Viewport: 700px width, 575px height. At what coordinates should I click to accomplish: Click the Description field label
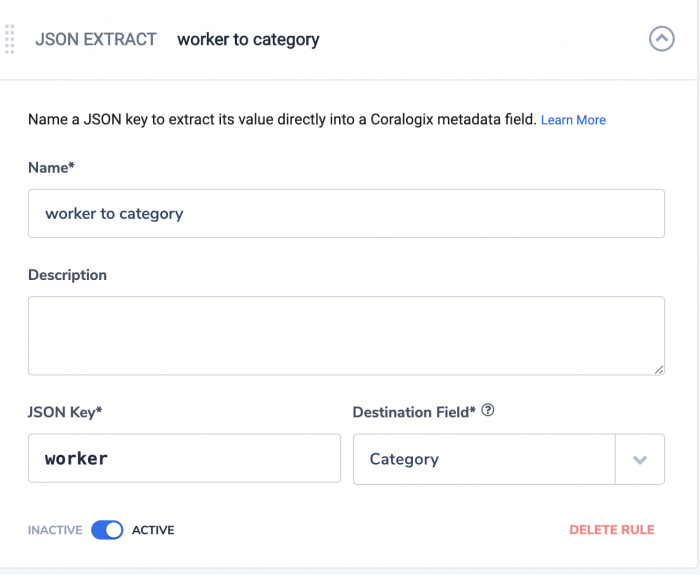[67, 275]
